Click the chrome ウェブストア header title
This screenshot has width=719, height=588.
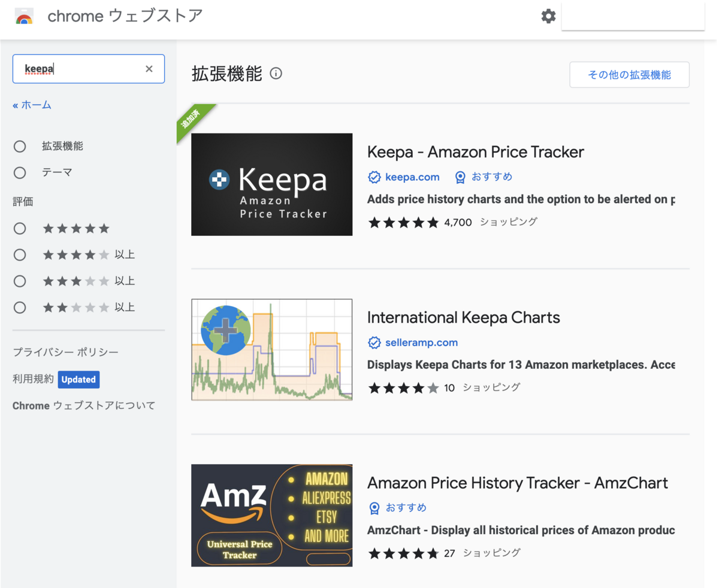125,16
